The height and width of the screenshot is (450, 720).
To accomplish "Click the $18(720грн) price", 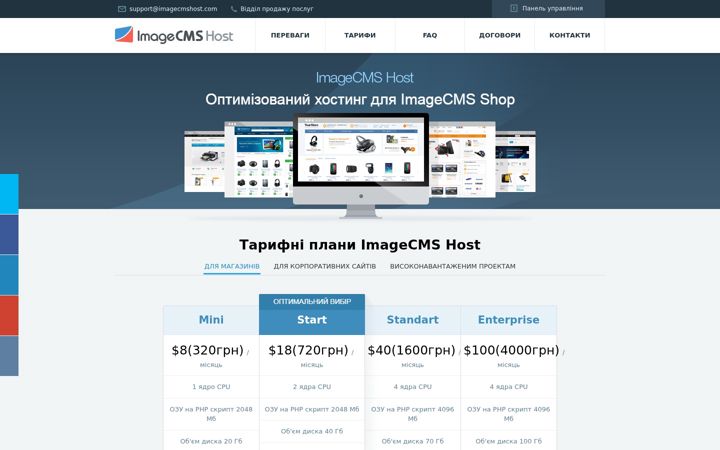I will pos(309,350).
